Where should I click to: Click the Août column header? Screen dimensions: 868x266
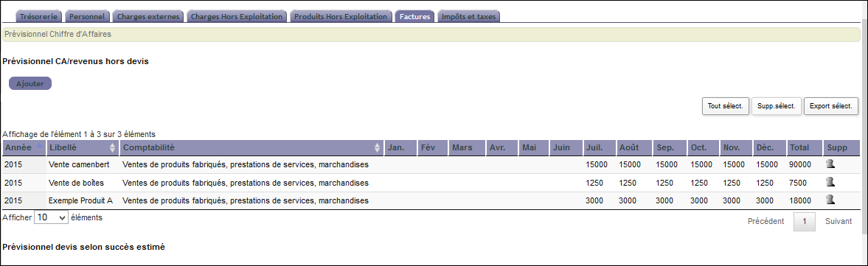point(634,147)
